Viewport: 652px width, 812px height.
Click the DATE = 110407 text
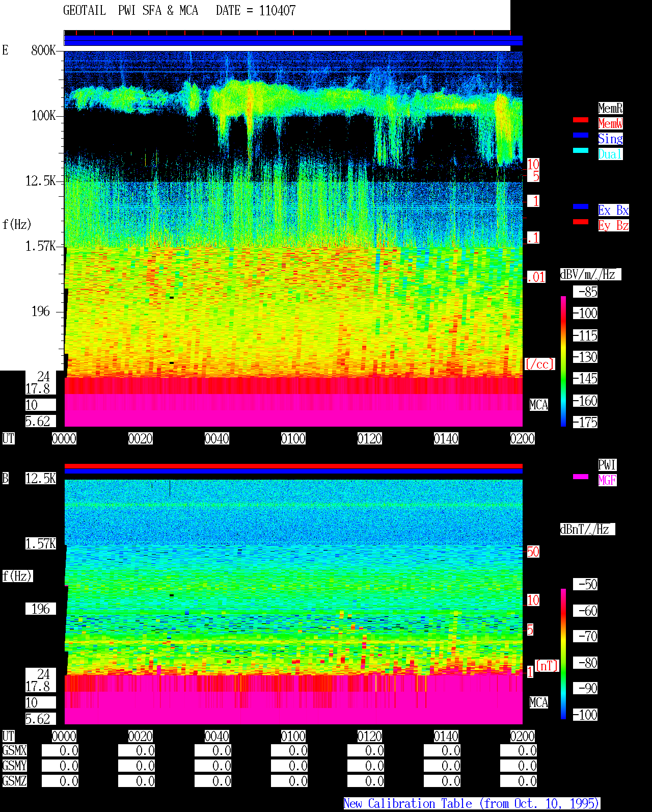click(x=256, y=11)
